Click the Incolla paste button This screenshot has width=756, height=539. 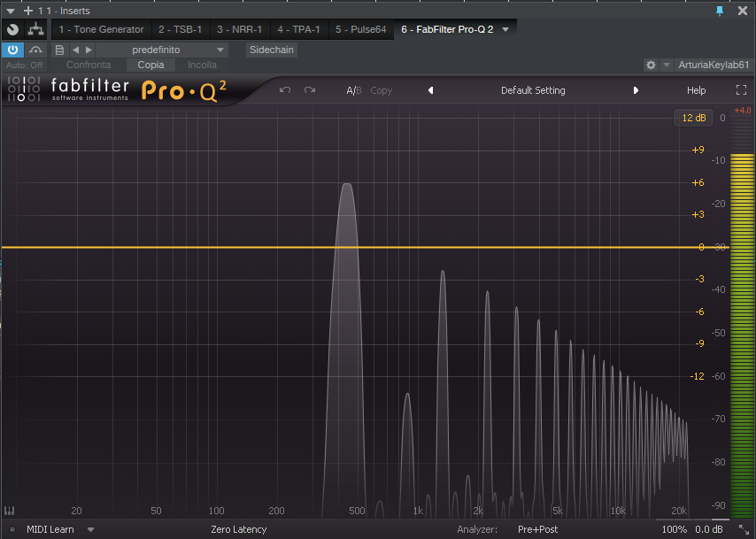point(202,65)
